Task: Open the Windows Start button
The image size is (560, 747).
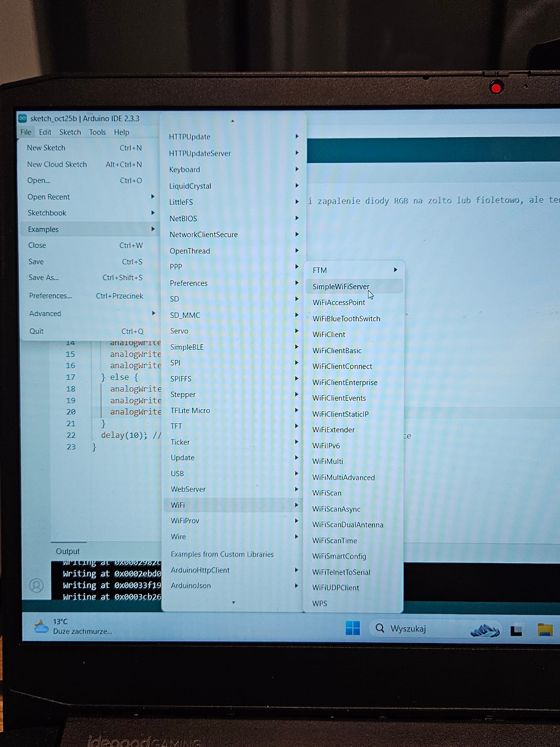Action: pos(353,628)
